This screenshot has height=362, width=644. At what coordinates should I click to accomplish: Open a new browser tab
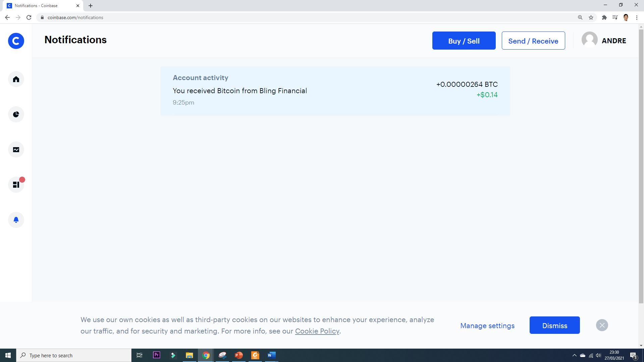pos(91,5)
